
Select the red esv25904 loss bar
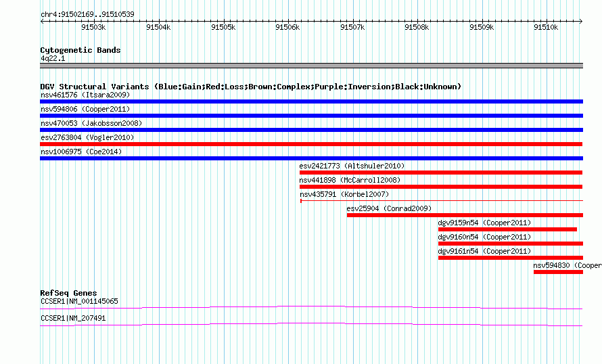[x=465, y=215]
